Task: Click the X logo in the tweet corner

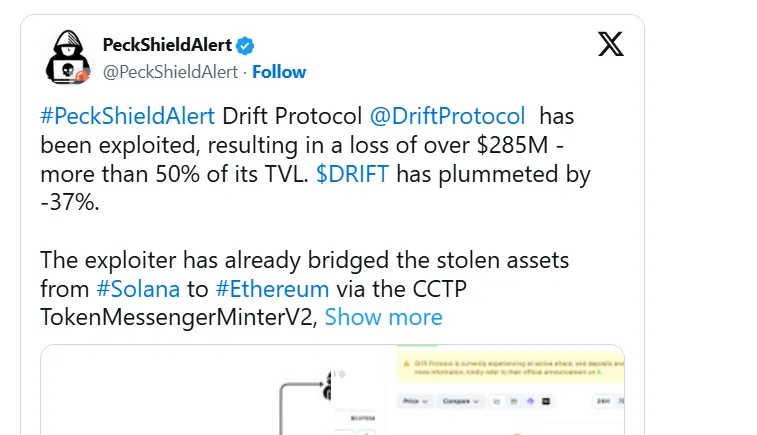Action: (610, 45)
